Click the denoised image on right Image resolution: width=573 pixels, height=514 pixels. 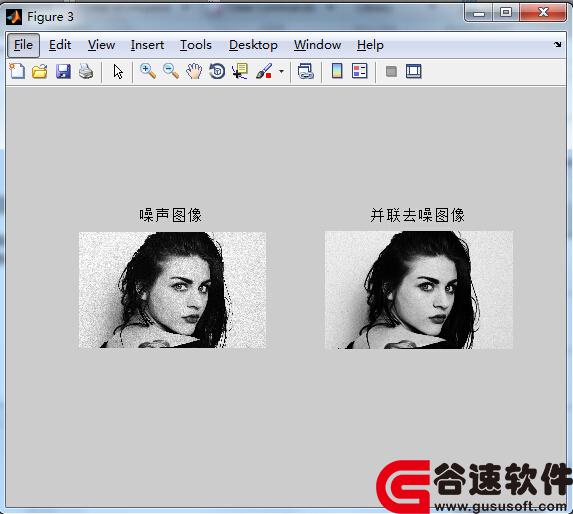pyautogui.click(x=419, y=290)
